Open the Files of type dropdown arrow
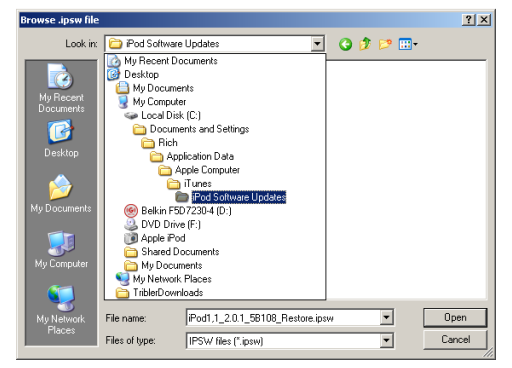Image resolution: width=512 pixels, height=368 pixels. point(386,341)
